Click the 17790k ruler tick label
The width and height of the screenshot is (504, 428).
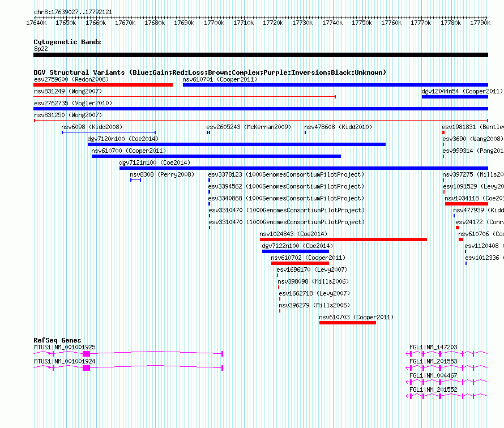480,23
